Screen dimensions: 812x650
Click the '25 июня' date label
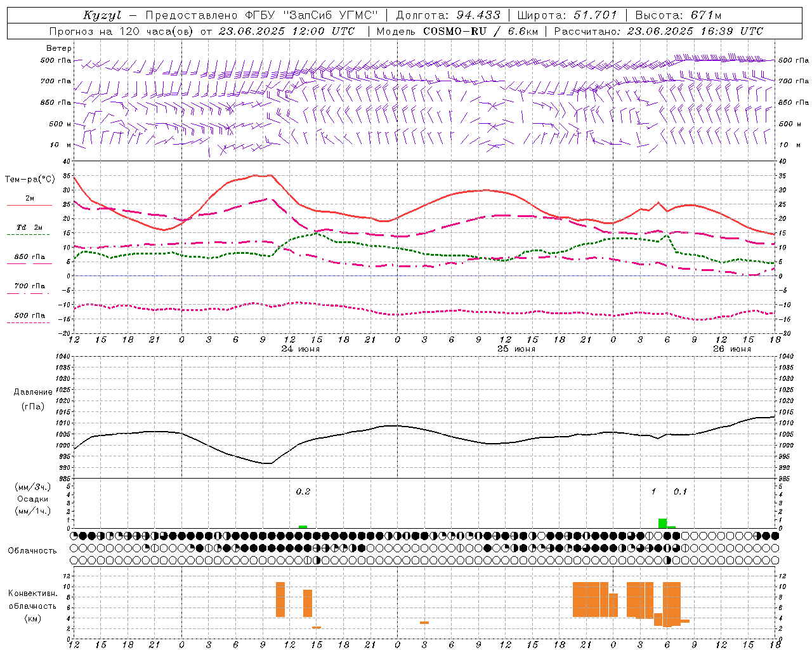coord(516,349)
